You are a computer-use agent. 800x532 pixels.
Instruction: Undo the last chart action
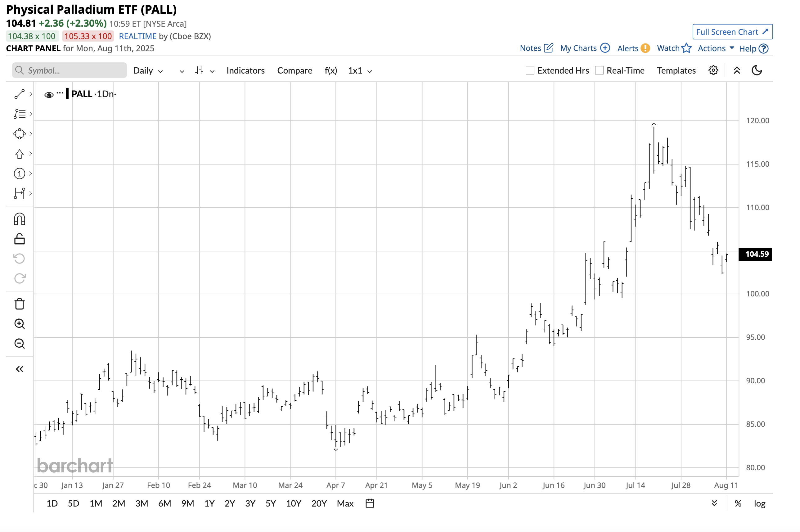tap(19, 259)
